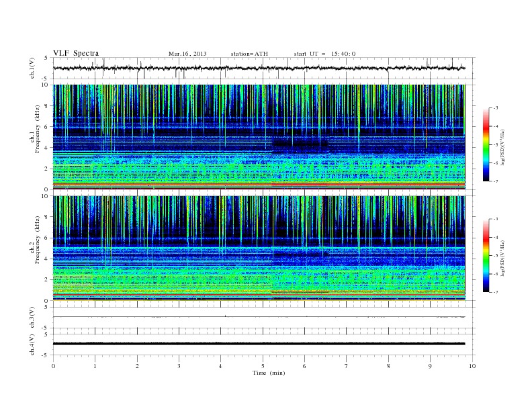Click the "ch.4(V)" axis label
The image size is (532, 411).
32,345
